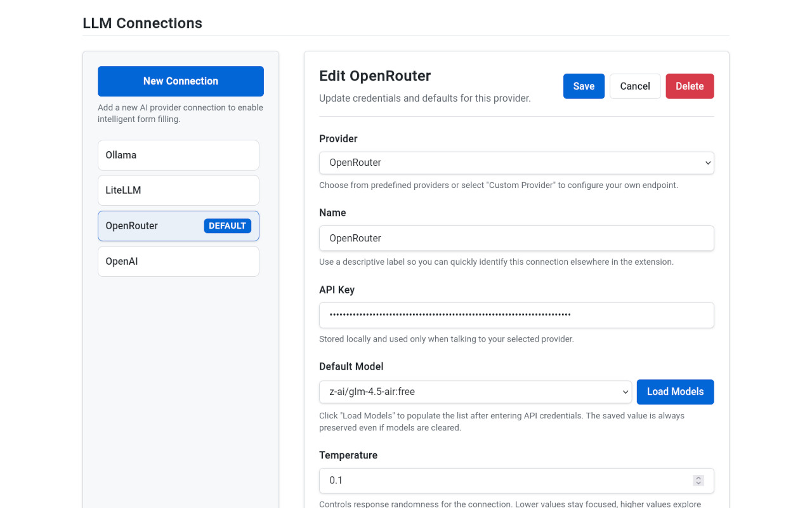
Task: Delete the OpenRouter connection
Action: [x=690, y=86]
